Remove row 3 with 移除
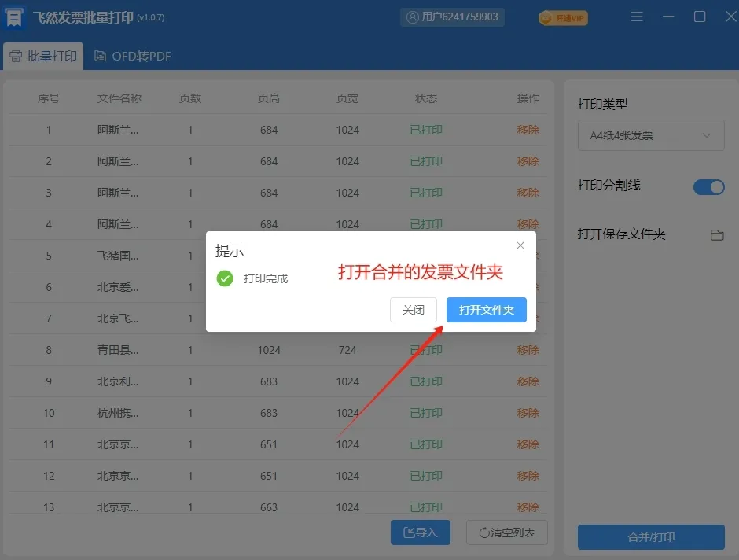The width and height of the screenshot is (739, 560). coord(528,193)
